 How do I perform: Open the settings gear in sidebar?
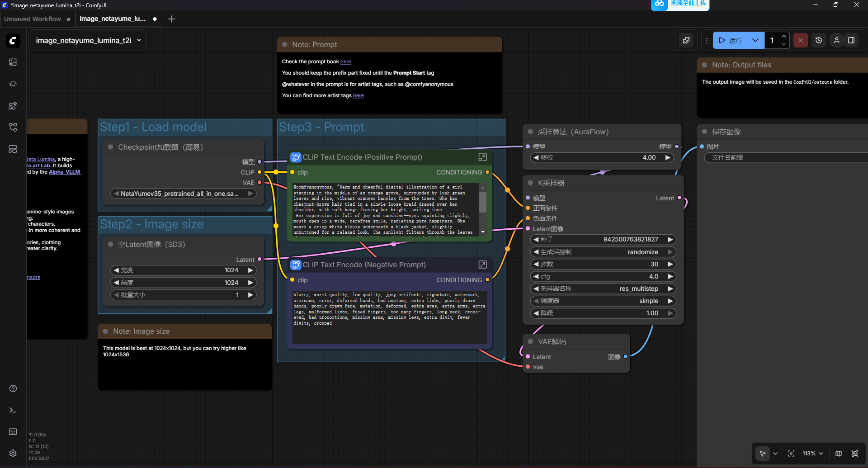click(x=13, y=453)
